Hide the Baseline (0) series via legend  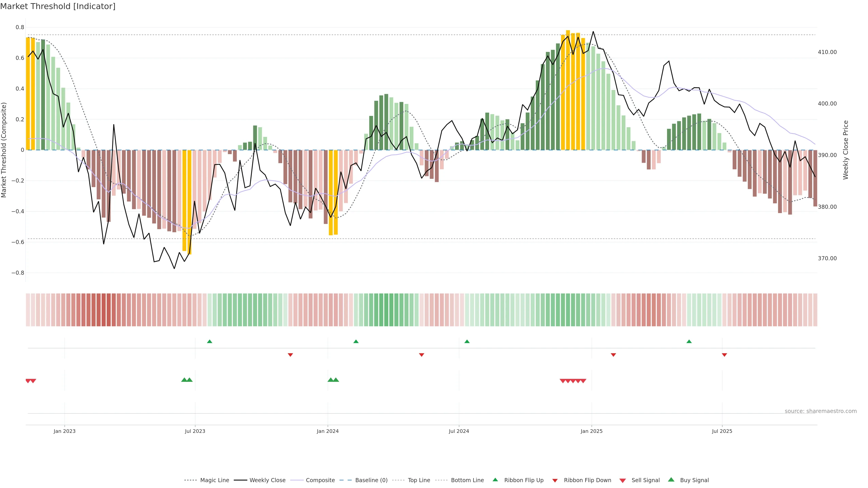point(371,480)
